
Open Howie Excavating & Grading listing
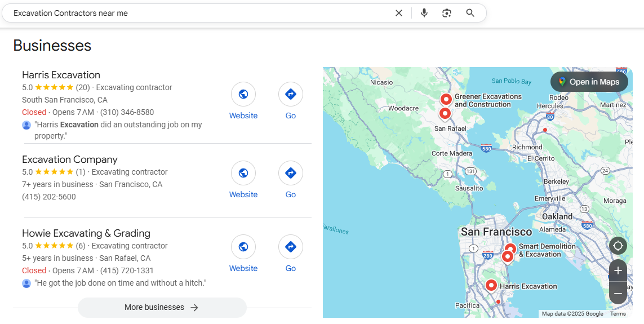point(86,233)
